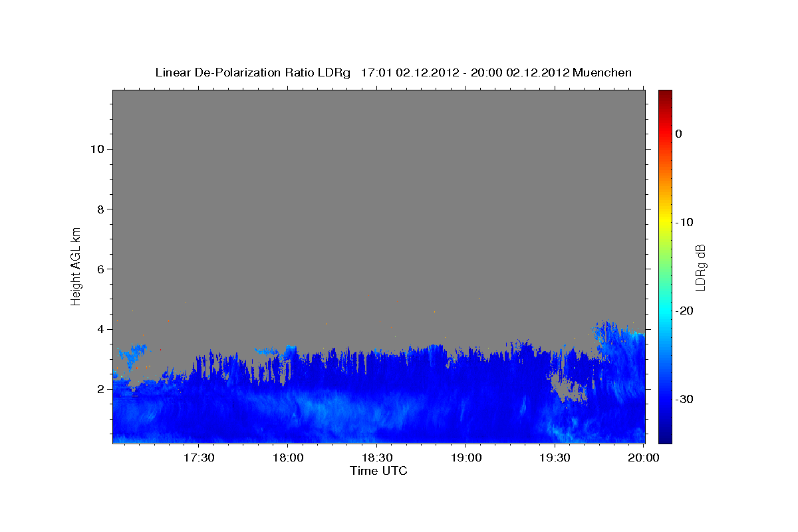
Task: Click the 19:30 time tick label
Action: click(x=555, y=458)
